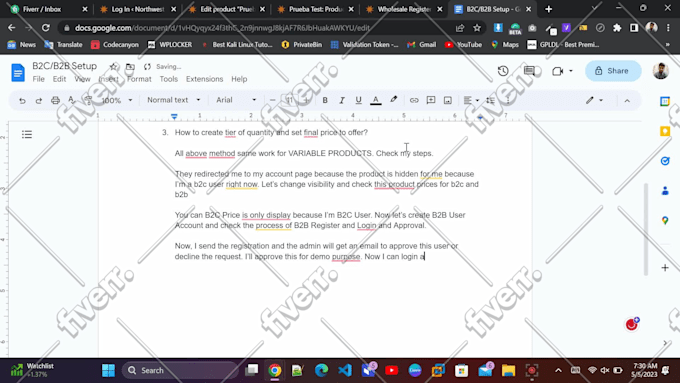This screenshot has width=680, height=383.
Task: Click the Undo icon in toolbar
Action: tap(22, 100)
